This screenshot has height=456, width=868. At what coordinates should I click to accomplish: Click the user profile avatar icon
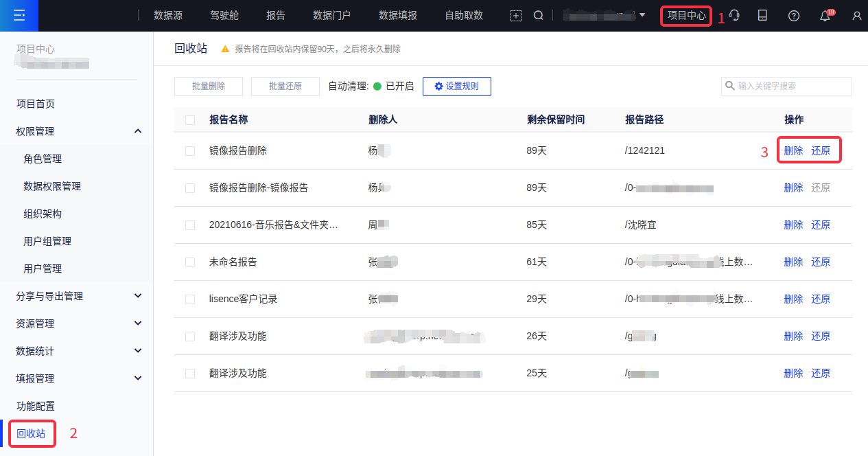pyautogui.click(x=856, y=16)
